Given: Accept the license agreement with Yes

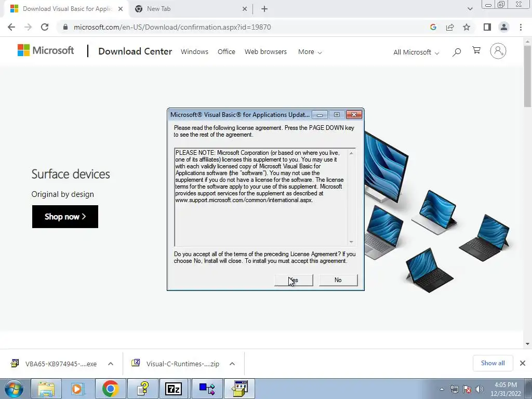Looking at the screenshot, I should coord(294,280).
